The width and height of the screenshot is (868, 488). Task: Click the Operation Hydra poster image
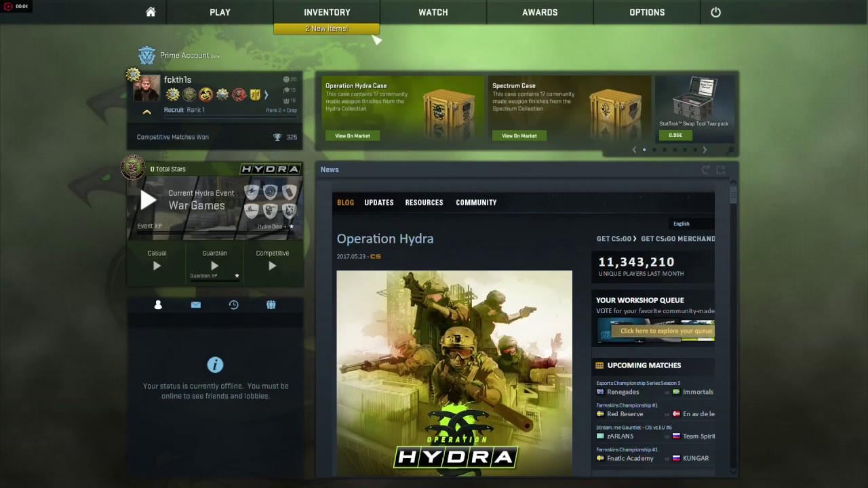pyautogui.click(x=454, y=373)
